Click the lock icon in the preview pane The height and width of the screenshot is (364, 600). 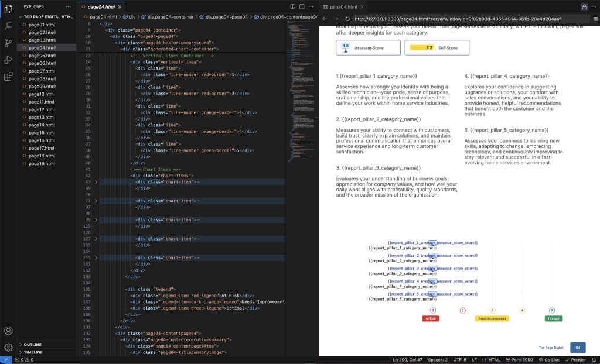point(584,5)
